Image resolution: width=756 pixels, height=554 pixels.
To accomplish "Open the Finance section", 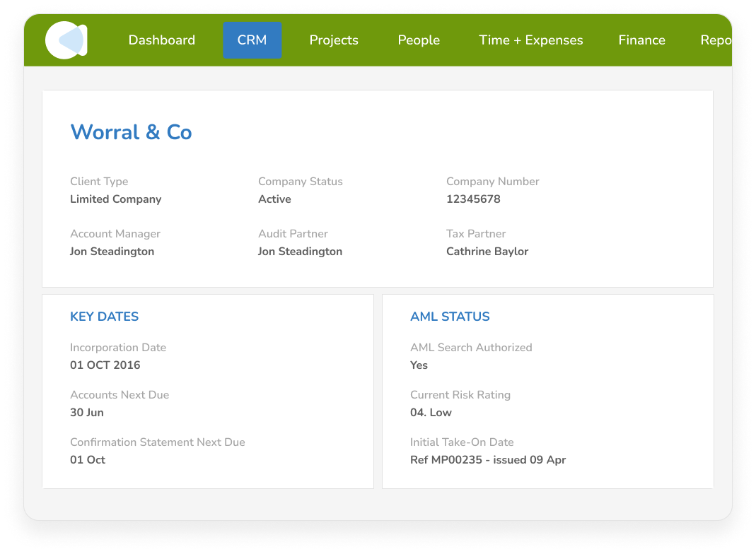I will point(641,40).
